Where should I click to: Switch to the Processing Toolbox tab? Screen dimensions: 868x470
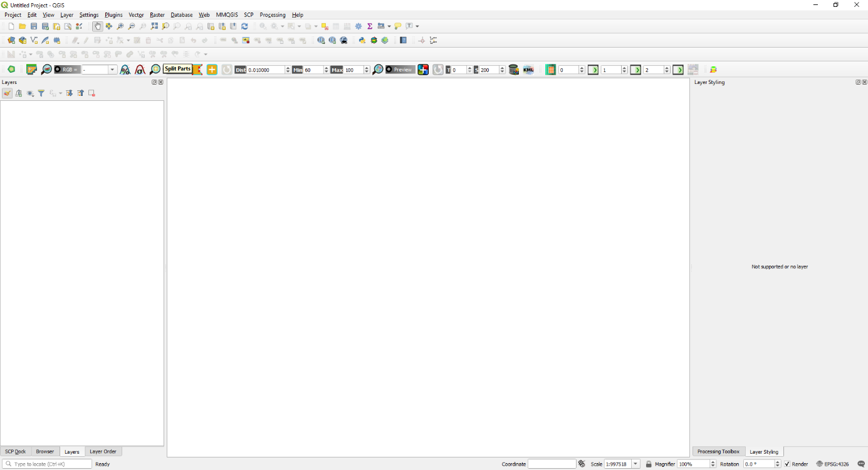[718, 452]
